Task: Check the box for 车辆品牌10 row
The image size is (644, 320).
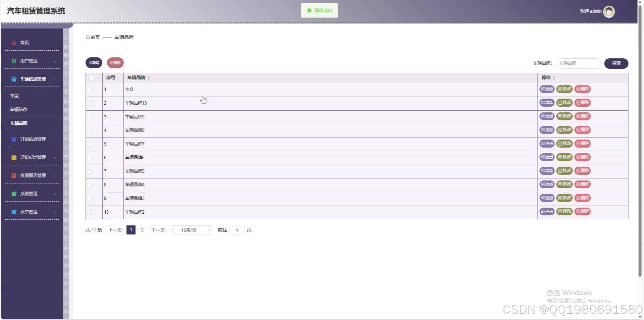Action: point(90,103)
